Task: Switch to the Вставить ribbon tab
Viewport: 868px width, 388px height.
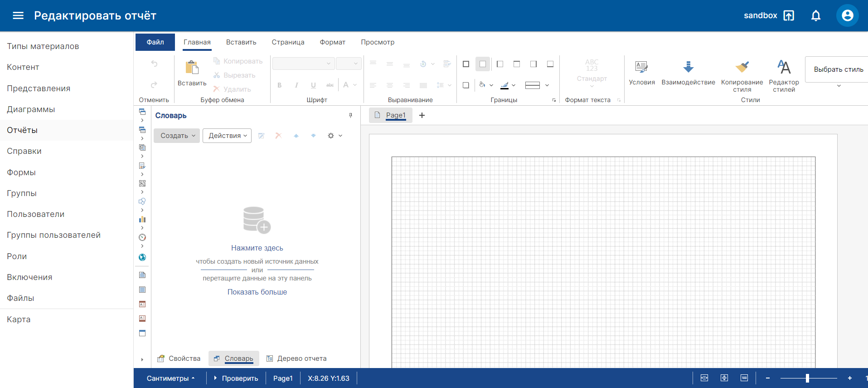Action: pos(241,42)
